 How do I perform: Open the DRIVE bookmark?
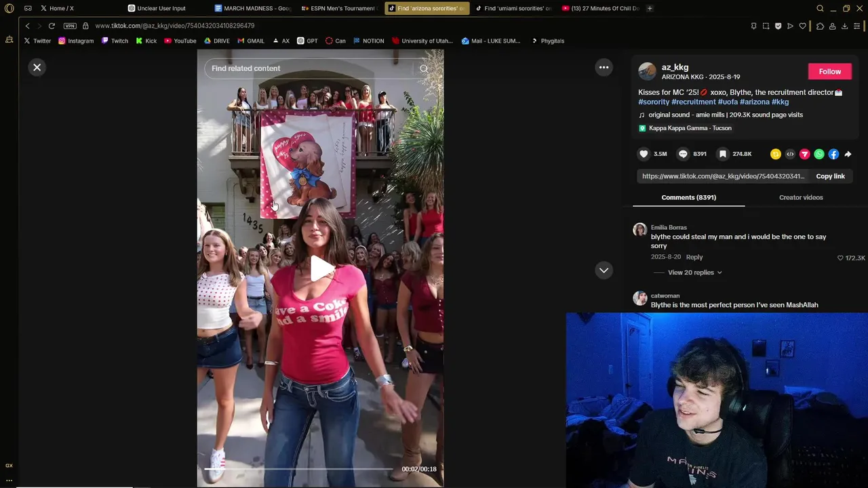tap(217, 41)
